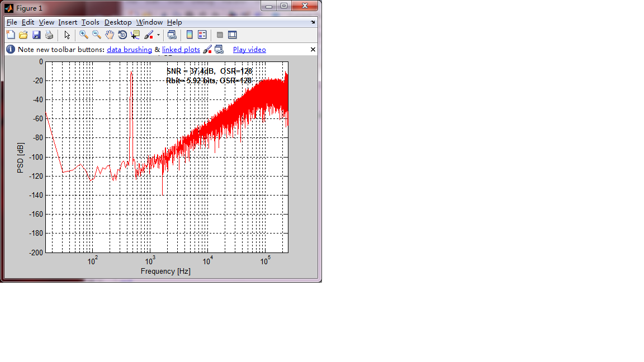Activate the Zoom Out magnifier tool
Screen dimensions: 644x362
click(97, 35)
